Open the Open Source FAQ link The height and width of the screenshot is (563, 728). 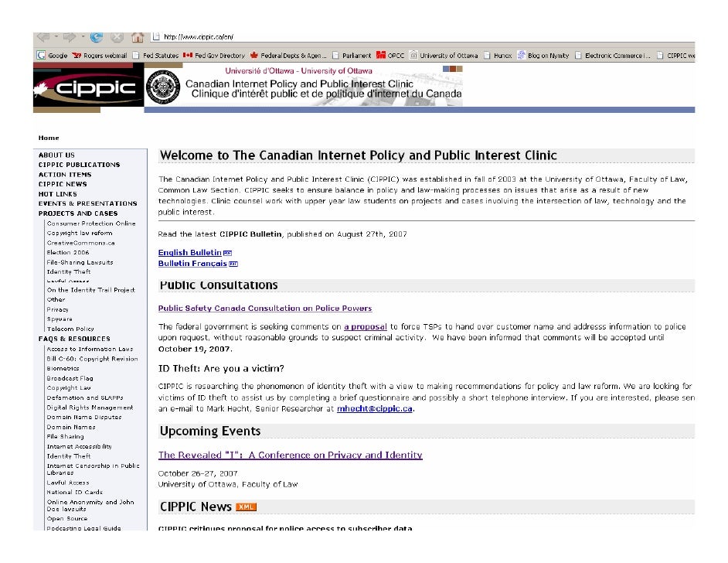(x=67, y=519)
